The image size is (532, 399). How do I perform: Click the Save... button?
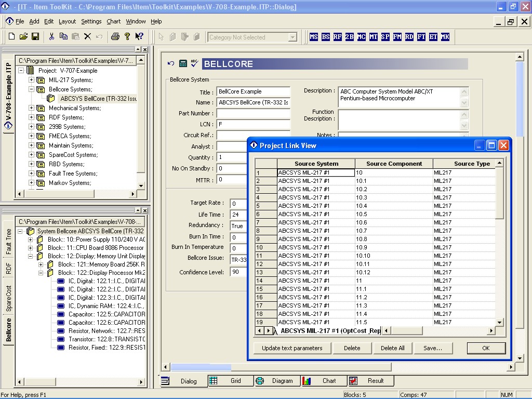433,348
